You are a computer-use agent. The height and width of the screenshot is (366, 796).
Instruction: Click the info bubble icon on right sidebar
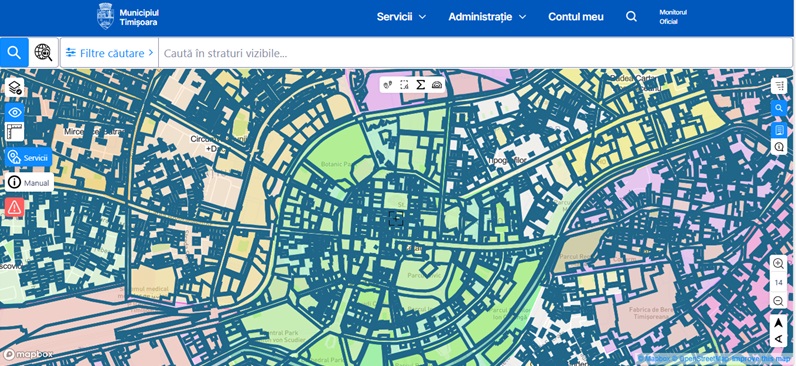[779, 147]
